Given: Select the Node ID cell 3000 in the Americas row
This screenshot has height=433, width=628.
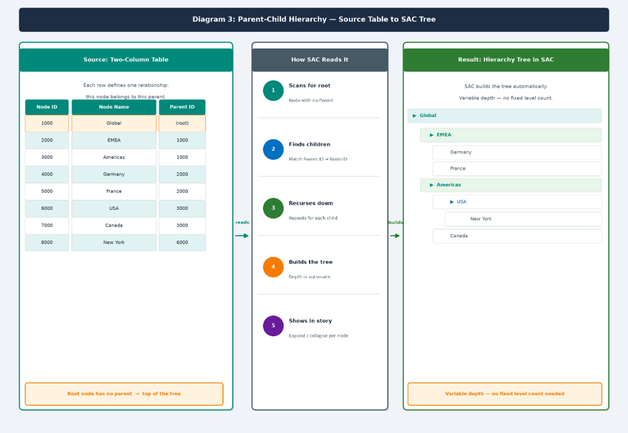Looking at the screenshot, I should [47, 157].
